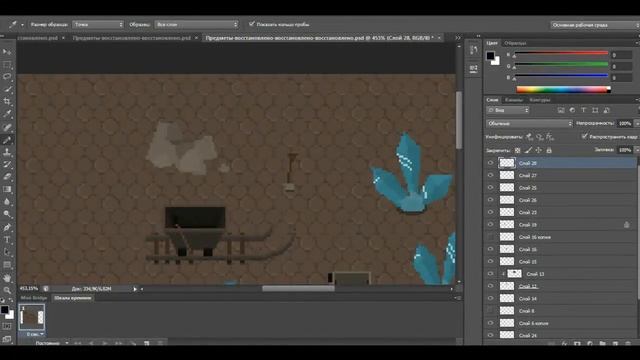This screenshot has height=360, width=640.
Task: Open the workspace switcher dropdown
Action: [x=595, y=25]
